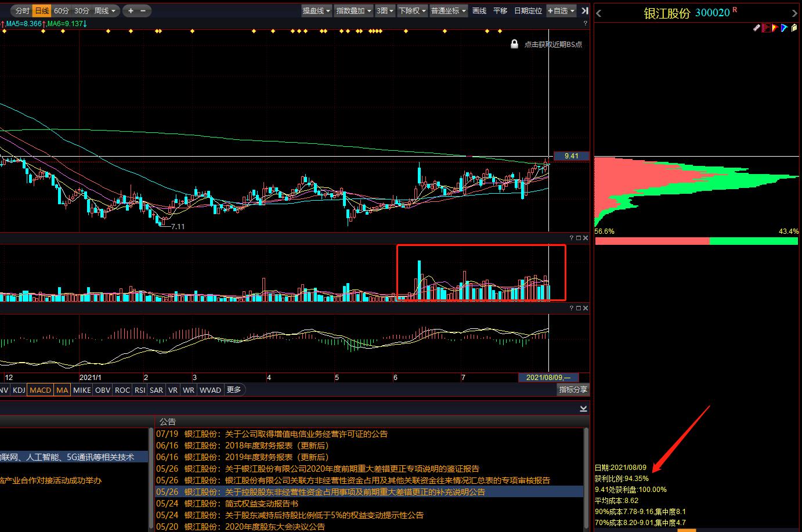Click the zoom out minus button
The height and width of the screenshot is (532, 802).
tap(143, 10)
